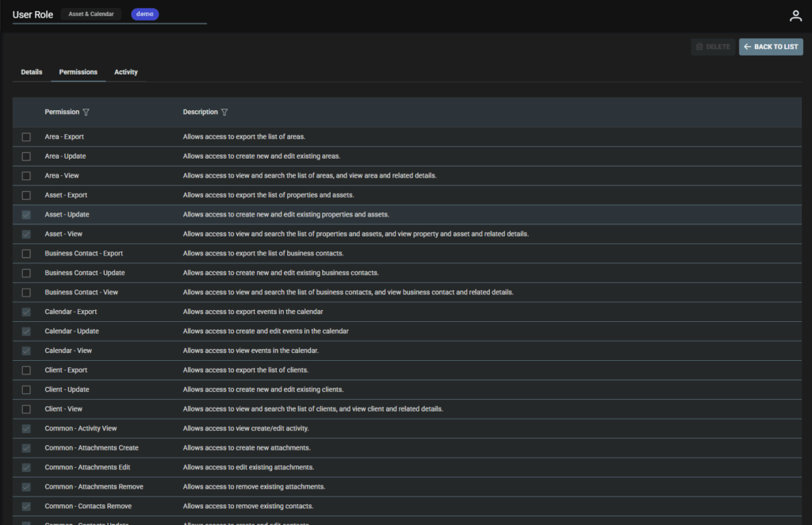Click the Permission column header
Screen dimensions: 812x525
(62, 113)
